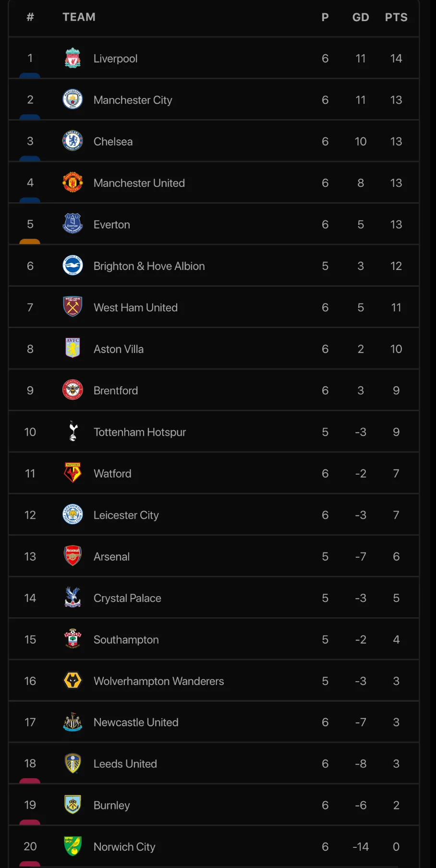Click the GD column header

pyautogui.click(x=361, y=17)
